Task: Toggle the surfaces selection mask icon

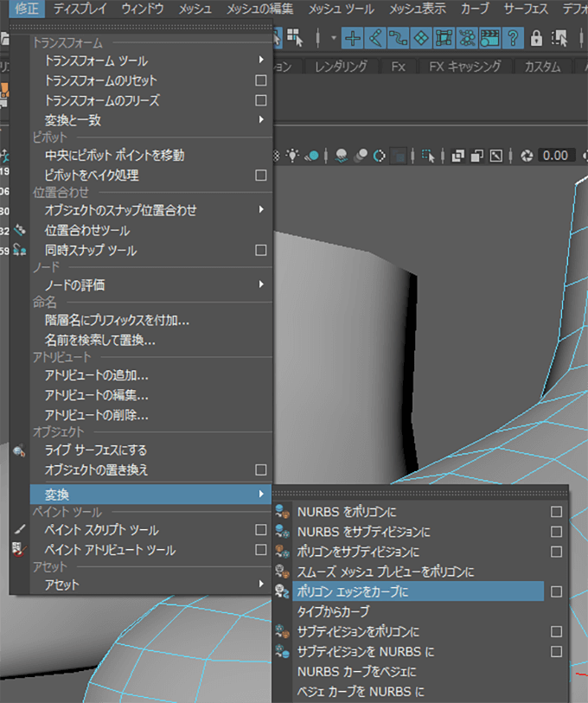Action: [421, 38]
